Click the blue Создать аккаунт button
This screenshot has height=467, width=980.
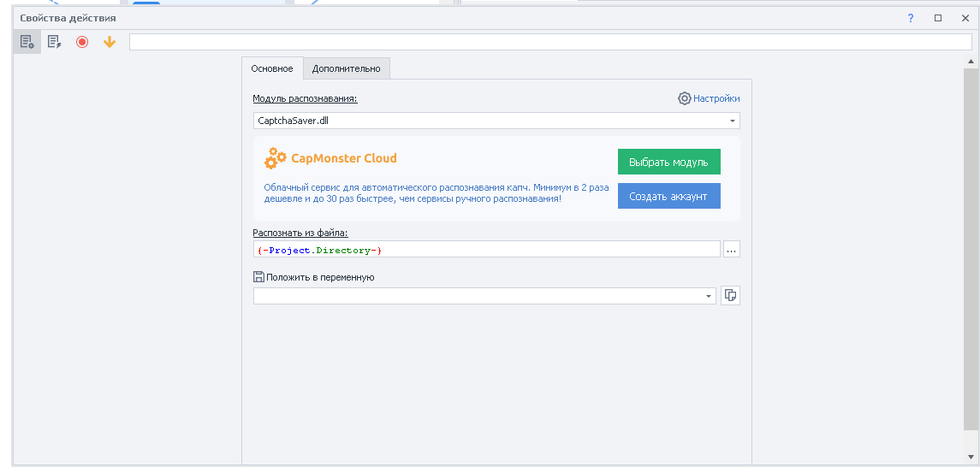click(x=668, y=196)
